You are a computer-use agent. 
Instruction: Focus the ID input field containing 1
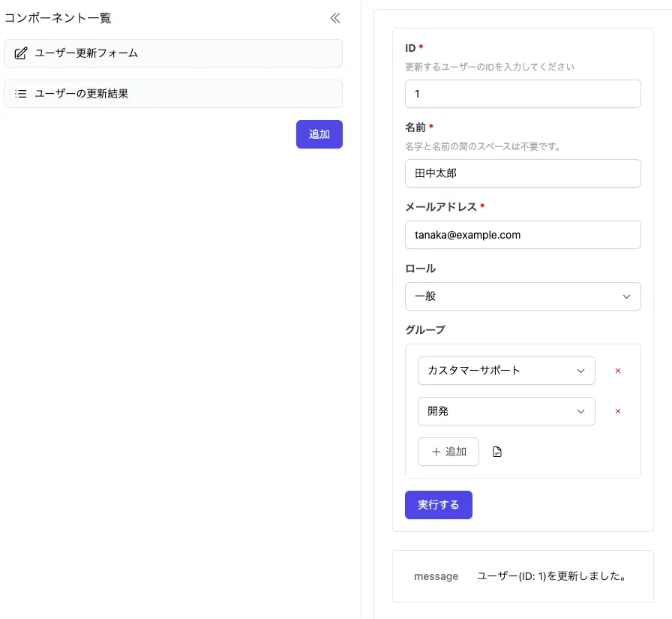point(523,94)
